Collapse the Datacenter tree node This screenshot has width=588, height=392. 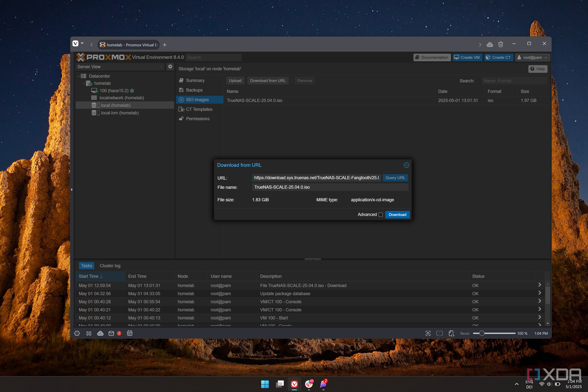79,76
